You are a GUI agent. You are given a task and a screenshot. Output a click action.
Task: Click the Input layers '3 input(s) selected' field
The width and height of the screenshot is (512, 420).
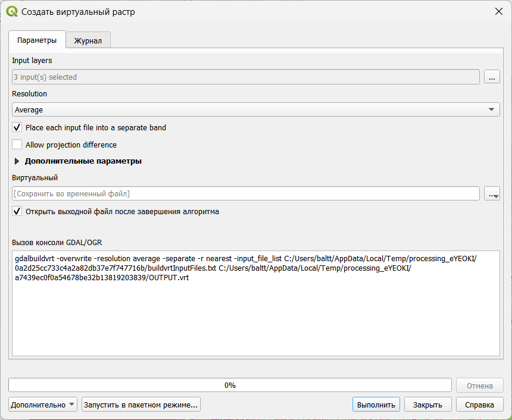point(245,77)
